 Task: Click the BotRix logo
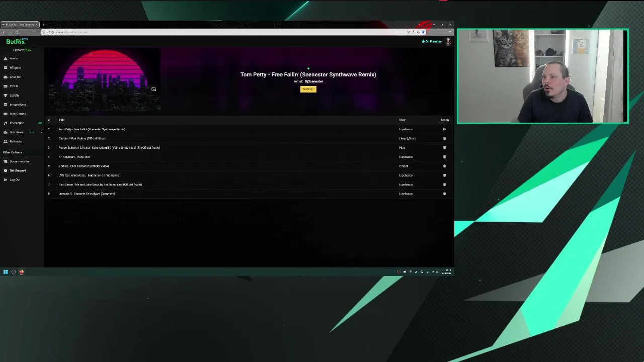click(17, 42)
